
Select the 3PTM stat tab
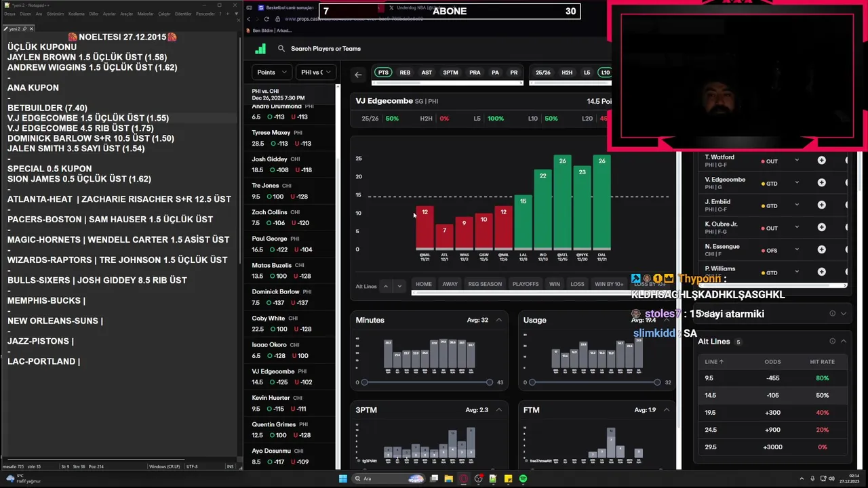[x=450, y=73]
